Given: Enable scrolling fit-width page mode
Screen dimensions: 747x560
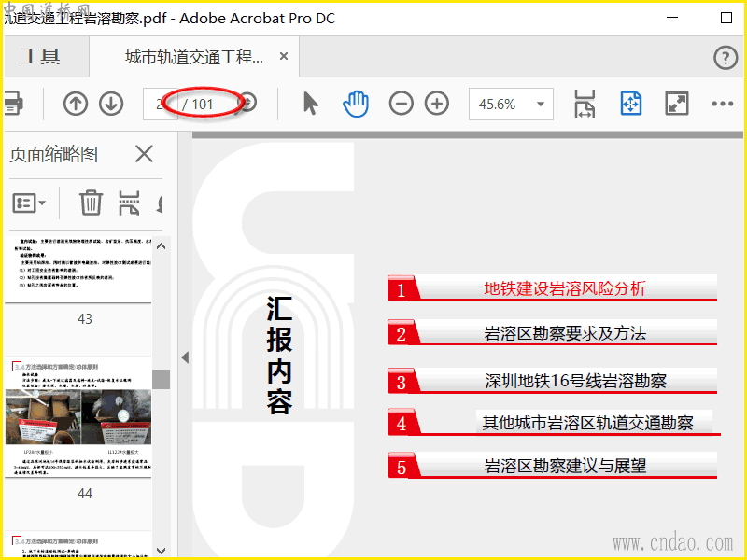Looking at the screenshot, I should coord(585,104).
